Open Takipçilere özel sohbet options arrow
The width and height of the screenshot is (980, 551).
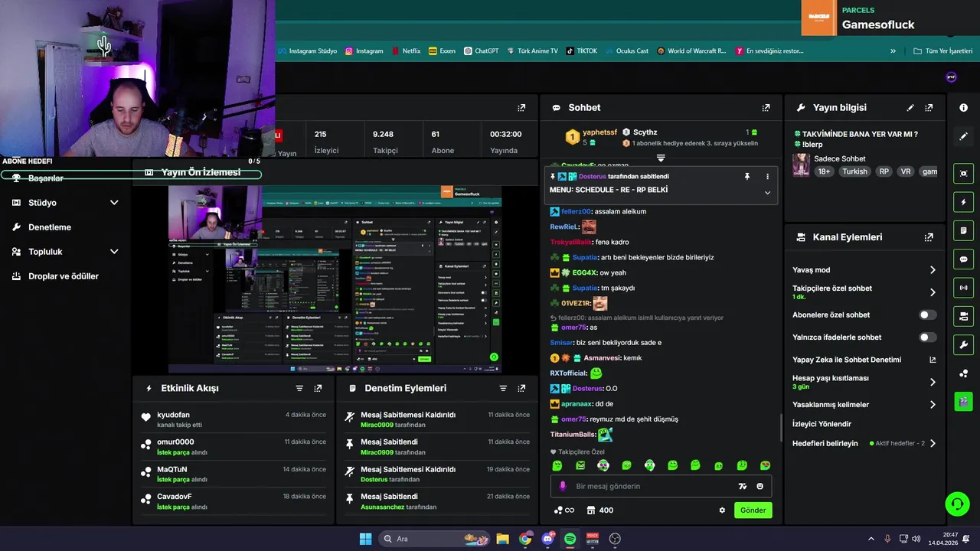pyautogui.click(x=933, y=292)
